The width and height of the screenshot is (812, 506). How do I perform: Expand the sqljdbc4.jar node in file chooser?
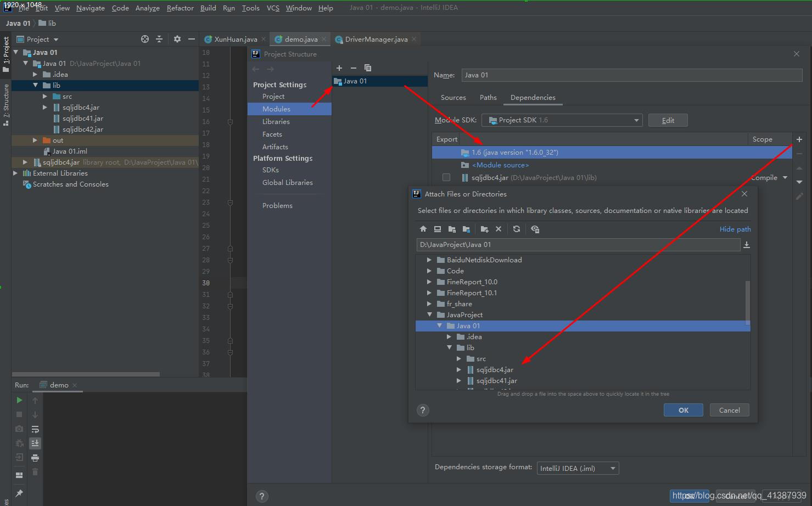[x=459, y=369]
